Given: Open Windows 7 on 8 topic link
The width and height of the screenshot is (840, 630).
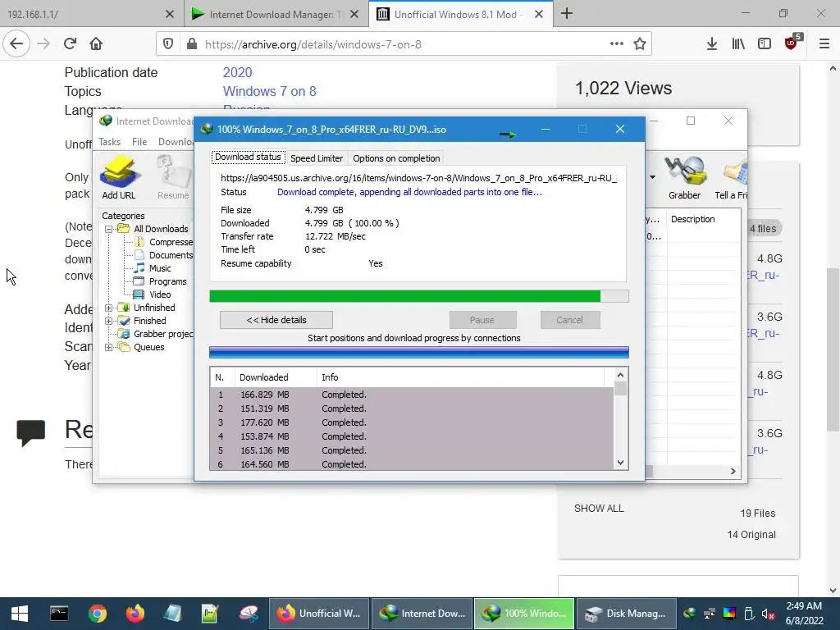Looking at the screenshot, I should coord(269,92).
